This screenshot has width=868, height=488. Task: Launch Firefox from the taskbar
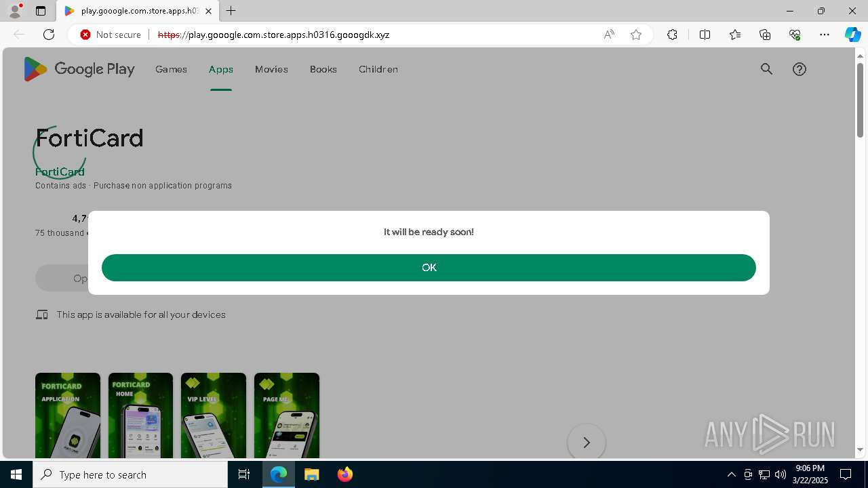pos(344,474)
